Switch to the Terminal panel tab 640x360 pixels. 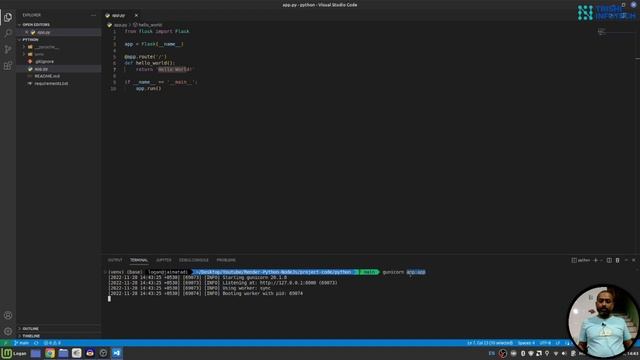(x=139, y=260)
